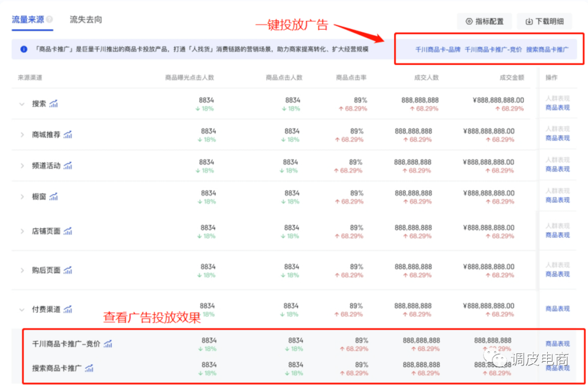Collapse the 付费渠道 row

[22, 310]
